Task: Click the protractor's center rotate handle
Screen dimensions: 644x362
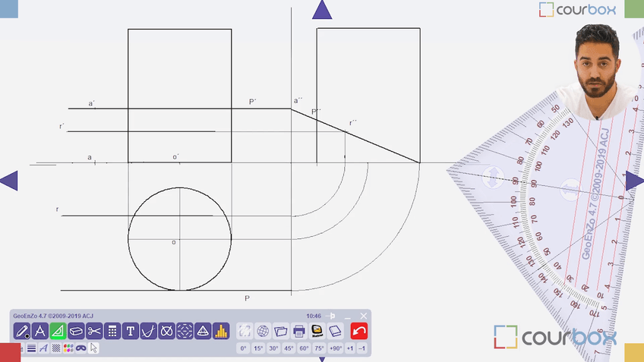Action: [571, 190]
